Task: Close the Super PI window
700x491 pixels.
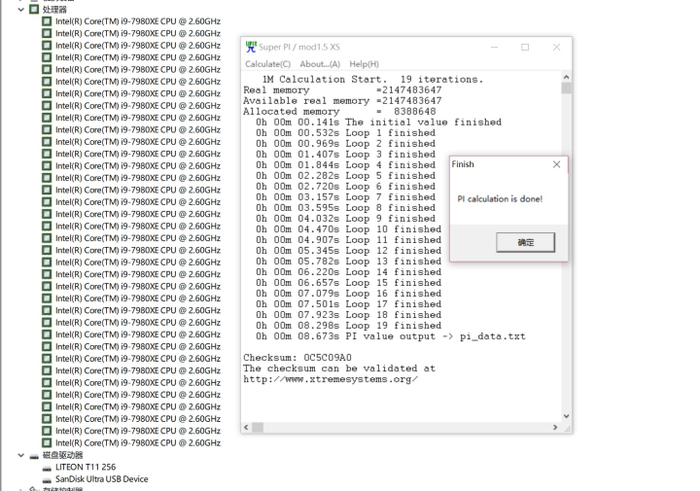Action: coord(556,47)
